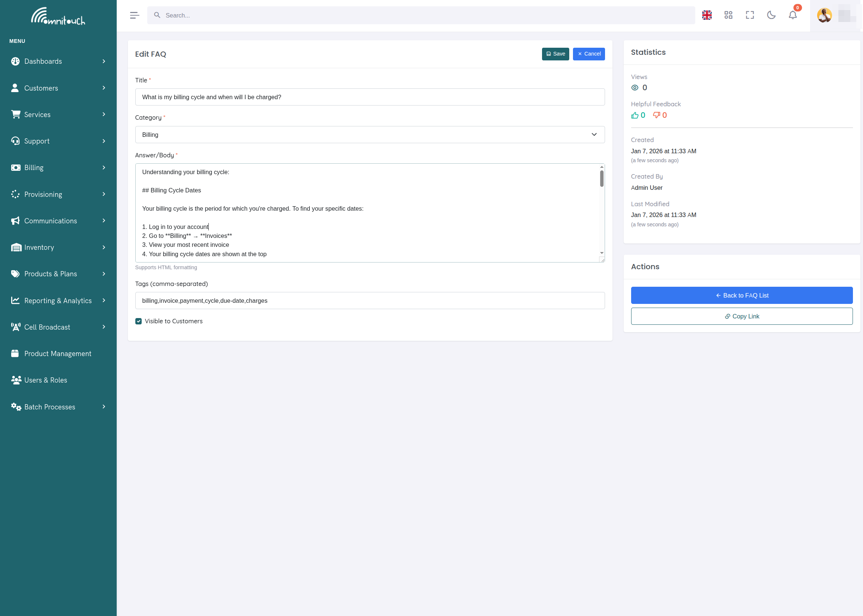
Task: Expand Dashboards menu chevron
Action: [x=104, y=61]
